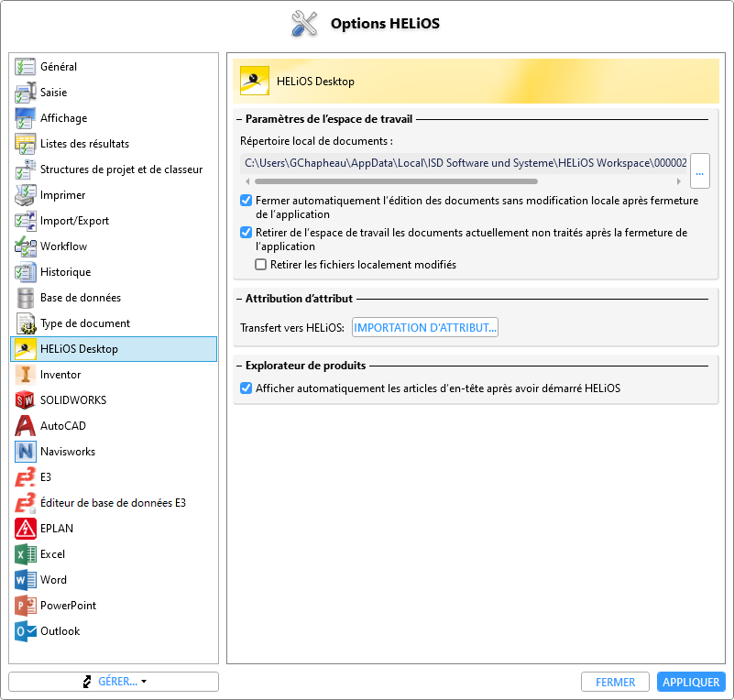Viewport: 734px width, 700px height.
Task: Select the PowerPoint label
Action: click(69, 606)
